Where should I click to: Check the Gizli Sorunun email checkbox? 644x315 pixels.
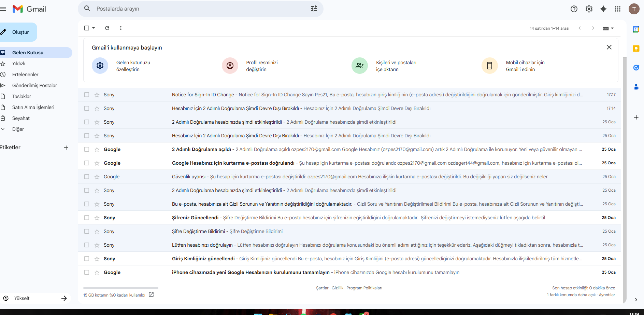point(87,204)
